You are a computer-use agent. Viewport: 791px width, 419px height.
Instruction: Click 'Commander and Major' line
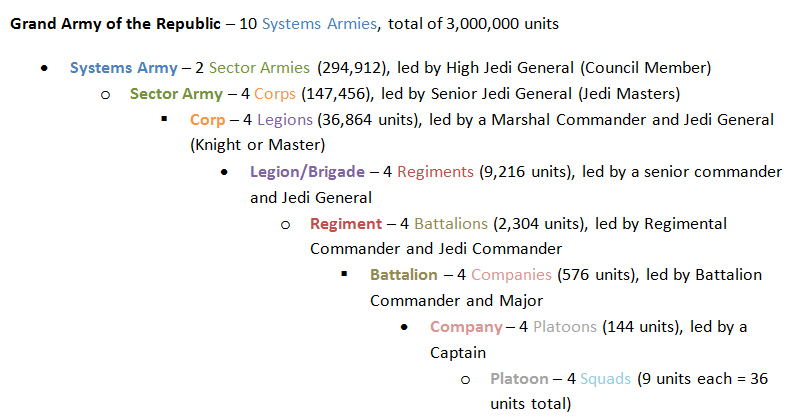pyautogui.click(x=456, y=301)
